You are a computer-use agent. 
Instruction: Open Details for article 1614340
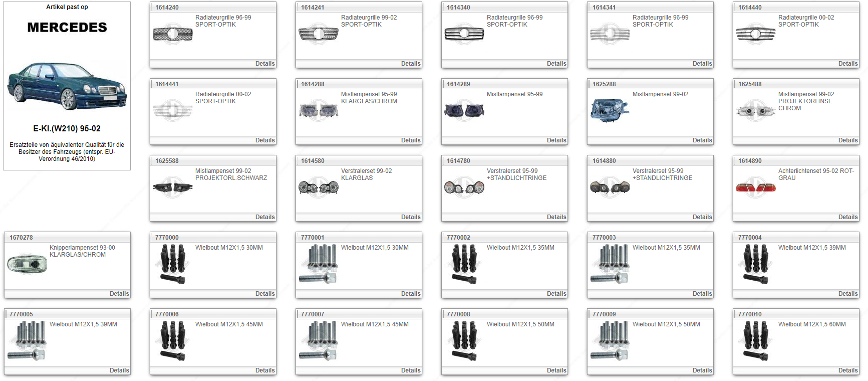coord(556,64)
